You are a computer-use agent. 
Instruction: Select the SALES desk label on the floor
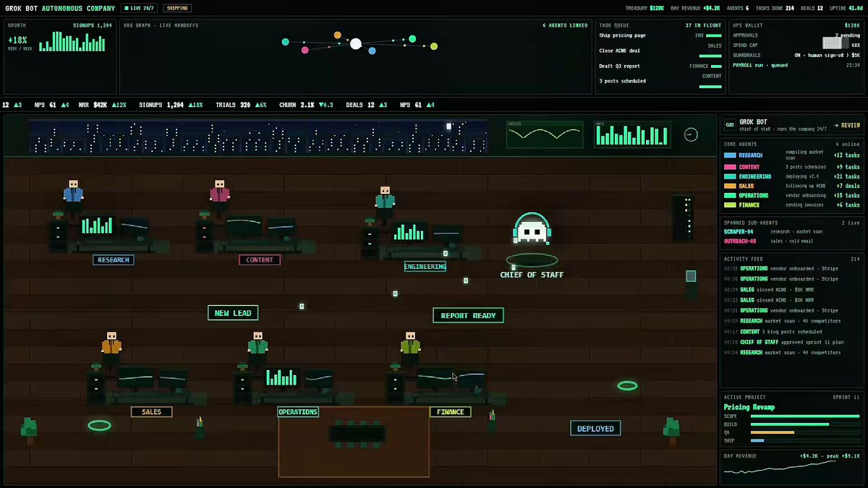tap(152, 412)
